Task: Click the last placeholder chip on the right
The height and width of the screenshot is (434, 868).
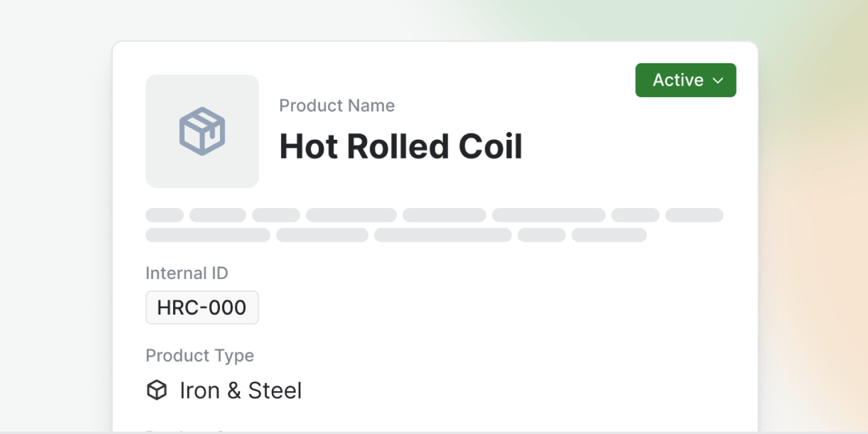Action: pyautogui.click(x=694, y=215)
